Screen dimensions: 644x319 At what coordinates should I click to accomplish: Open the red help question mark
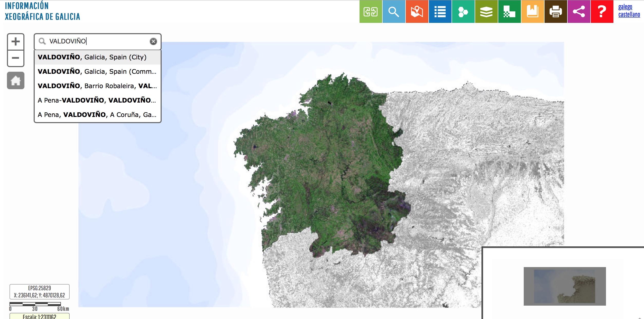[602, 12]
